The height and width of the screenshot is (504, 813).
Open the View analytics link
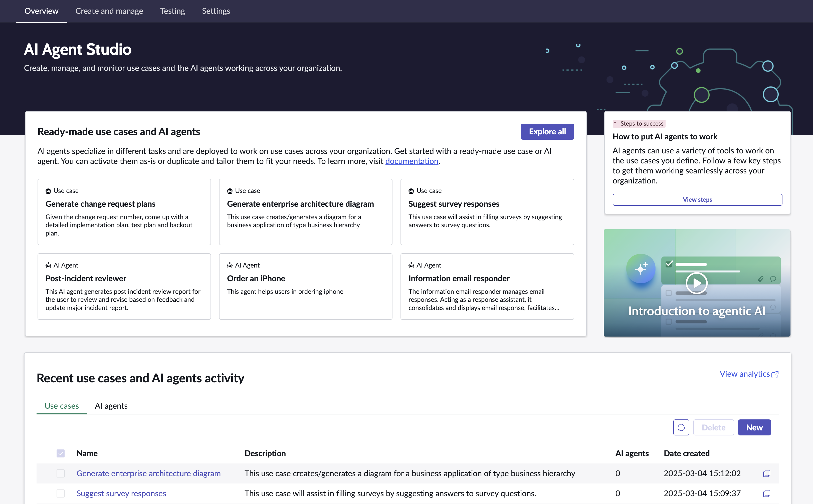[x=745, y=374]
